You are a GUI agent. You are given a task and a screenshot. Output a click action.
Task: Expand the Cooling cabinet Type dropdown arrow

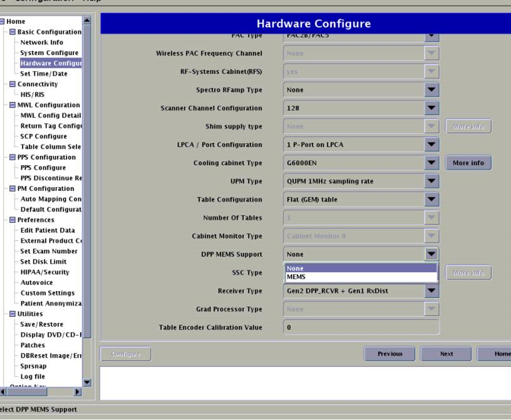(432, 163)
